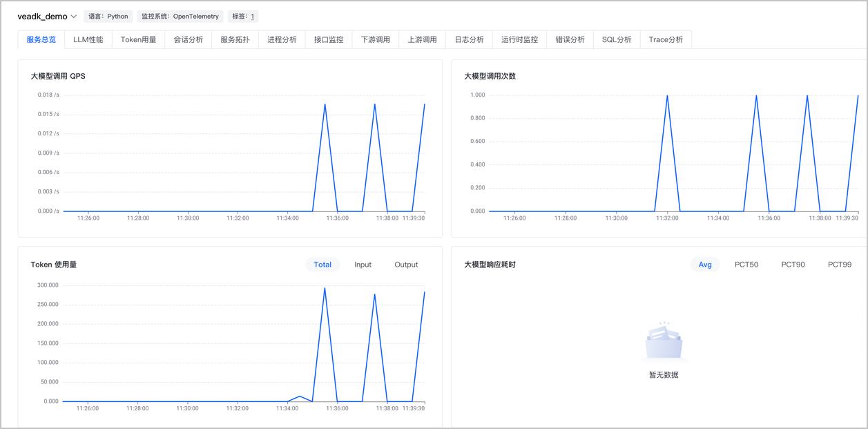
Task: Click the empty-data folder illustration icon
Action: tap(664, 343)
